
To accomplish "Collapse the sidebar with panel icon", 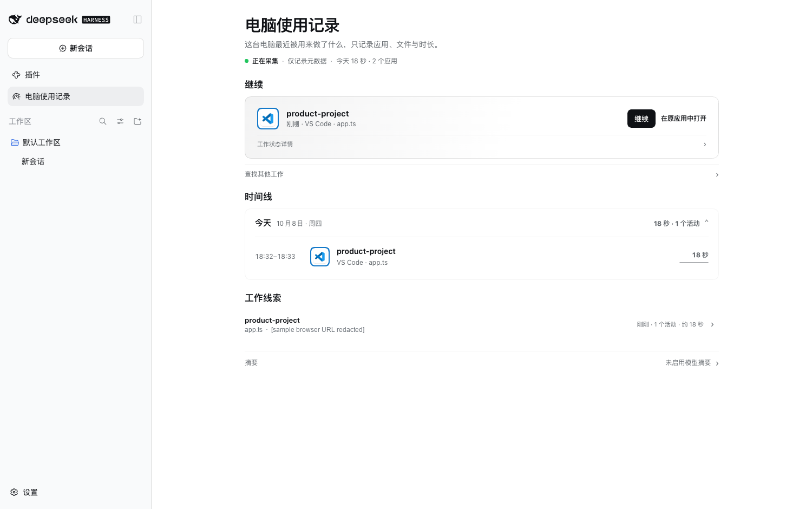I will (x=137, y=19).
